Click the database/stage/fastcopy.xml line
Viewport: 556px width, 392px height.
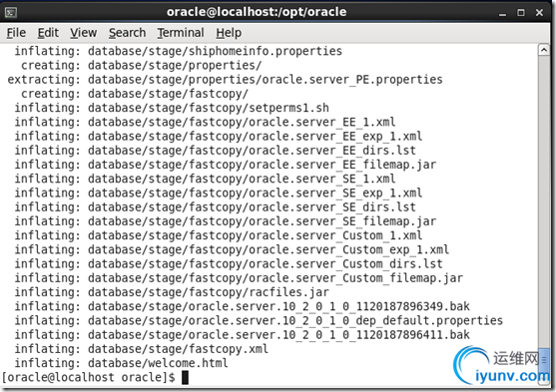click(141, 349)
